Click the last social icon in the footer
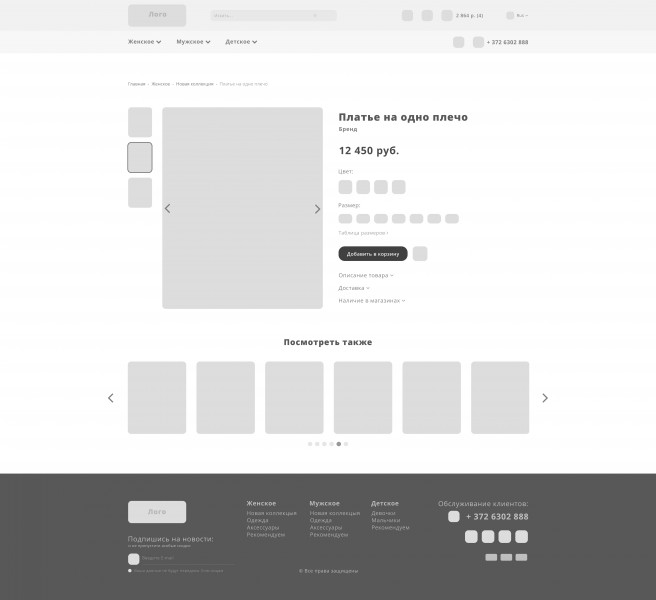This screenshot has width=656, height=600. (x=521, y=536)
